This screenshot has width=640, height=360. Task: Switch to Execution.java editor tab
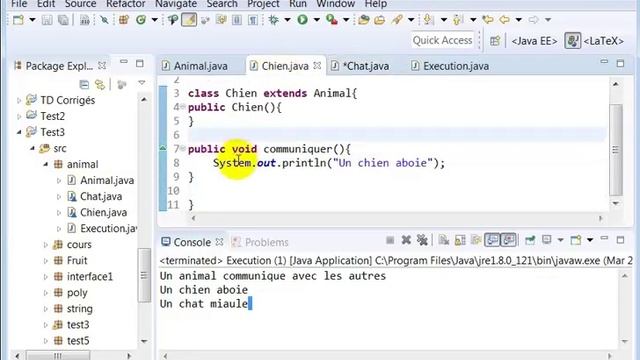450,66
